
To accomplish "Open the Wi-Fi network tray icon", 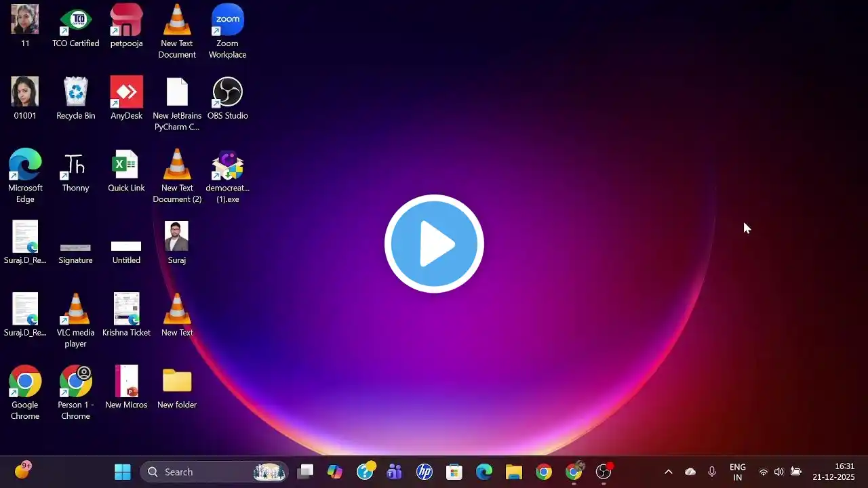I will (x=764, y=472).
